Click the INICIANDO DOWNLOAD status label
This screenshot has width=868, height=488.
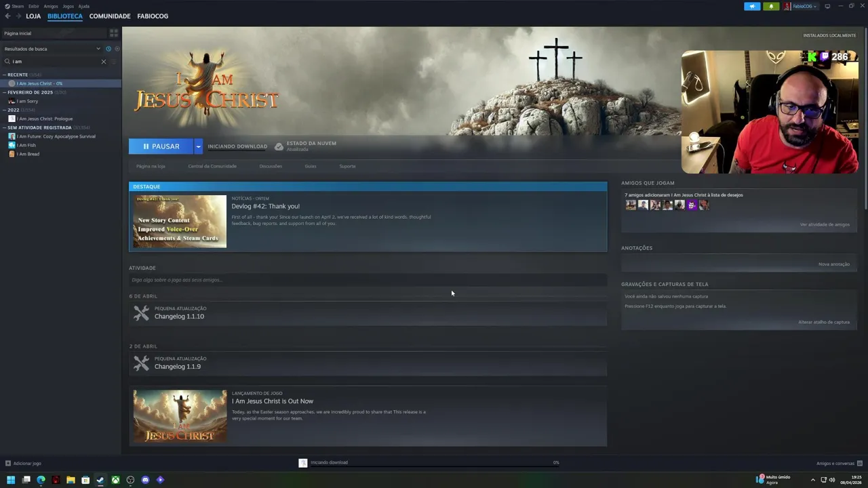coord(237,146)
